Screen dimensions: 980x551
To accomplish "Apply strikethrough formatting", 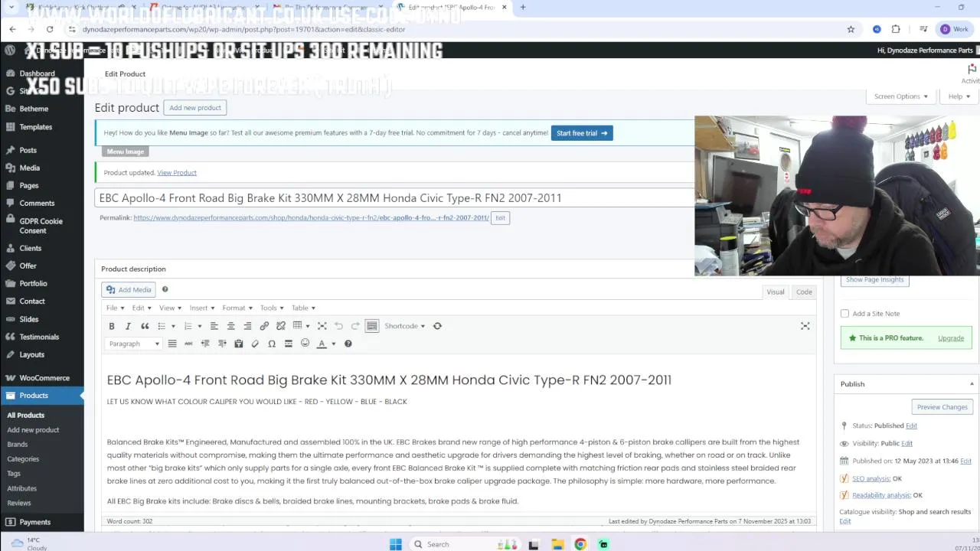I will coord(188,344).
